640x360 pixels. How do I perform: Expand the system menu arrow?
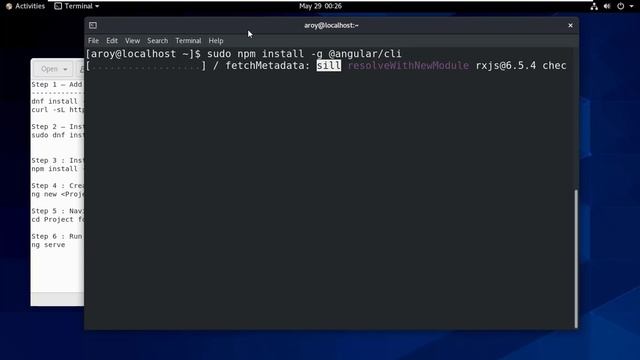[x=631, y=6]
